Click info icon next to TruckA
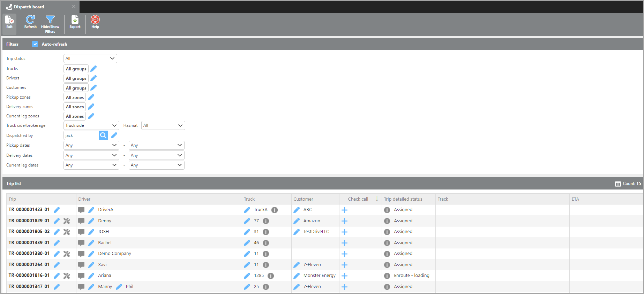The image size is (644, 294). click(x=275, y=210)
